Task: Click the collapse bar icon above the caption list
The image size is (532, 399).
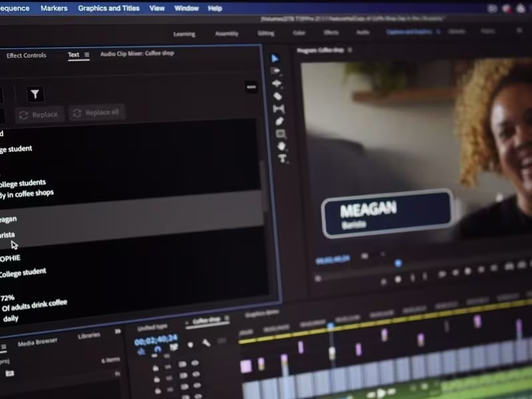Action: [x=251, y=87]
